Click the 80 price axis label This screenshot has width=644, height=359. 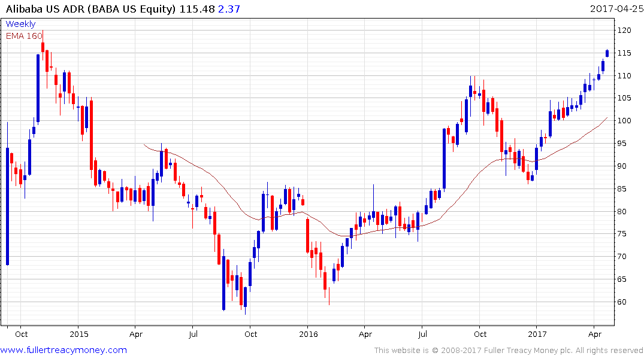coord(622,211)
